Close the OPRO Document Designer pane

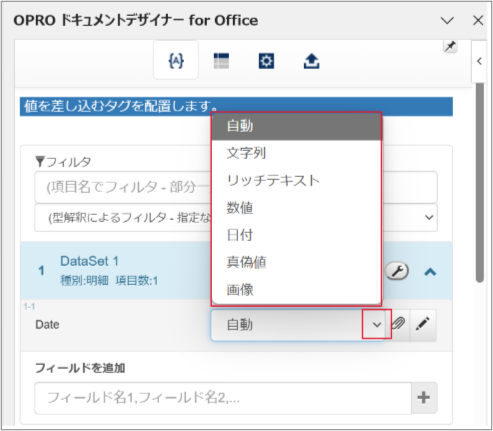coord(478,20)
